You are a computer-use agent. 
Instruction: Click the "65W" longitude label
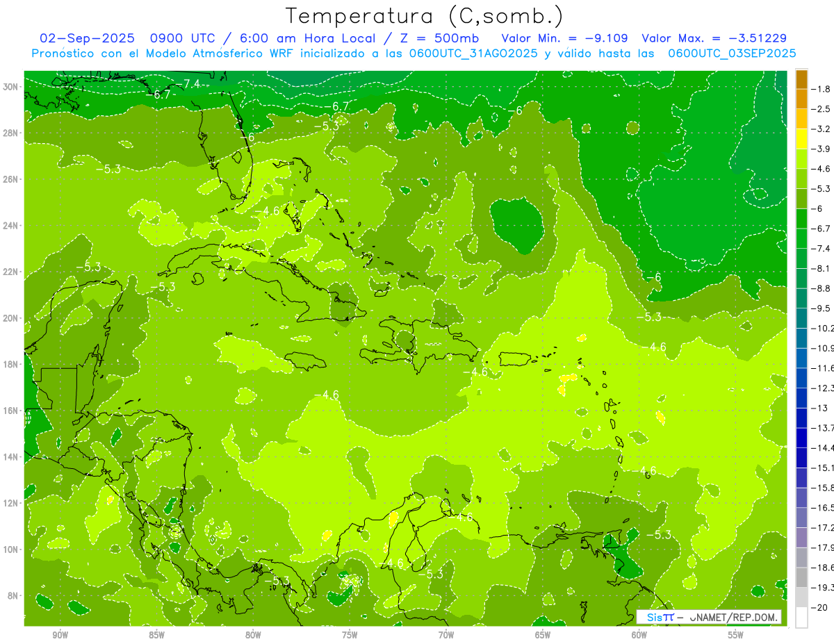pos(543,635)
